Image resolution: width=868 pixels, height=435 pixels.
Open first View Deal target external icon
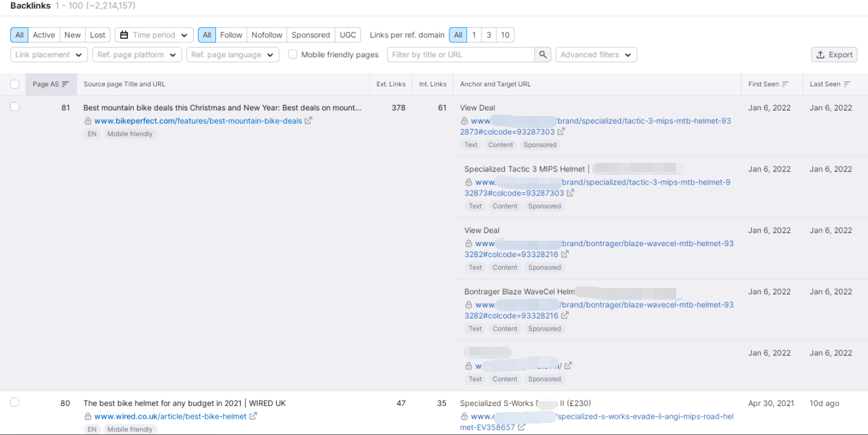[x=561, y=132]
